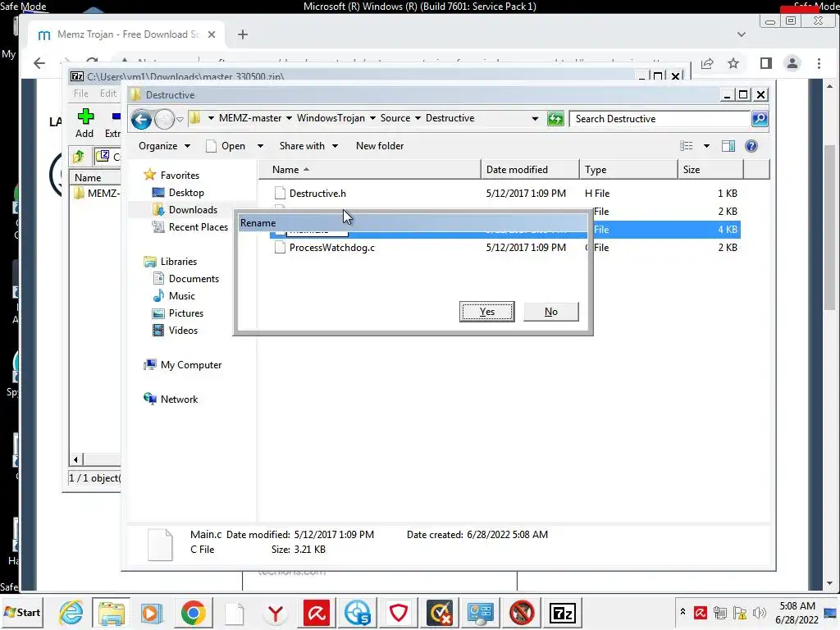Open Network in navigation pane
Screen dimensions: 840x630
[x=179, y=399]
